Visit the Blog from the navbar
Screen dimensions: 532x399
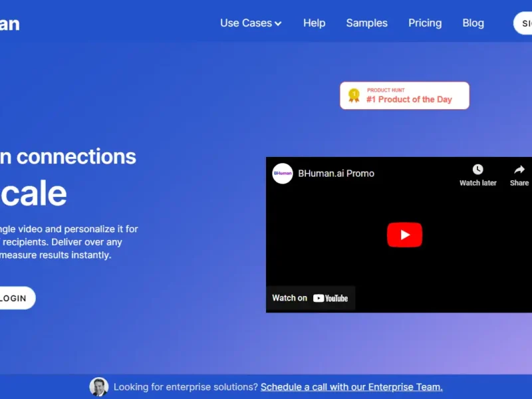click(x=473, y=23)
